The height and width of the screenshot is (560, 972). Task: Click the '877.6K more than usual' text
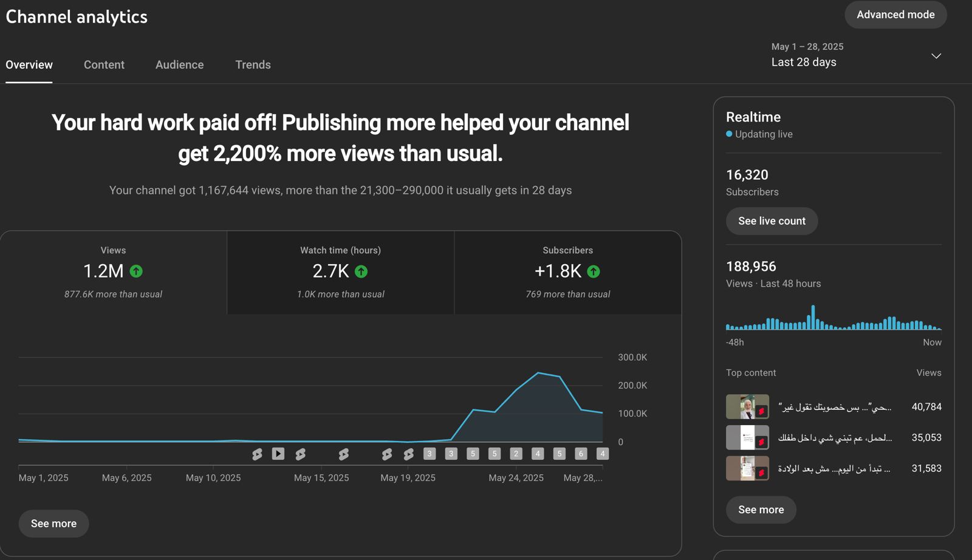[113, 294]
